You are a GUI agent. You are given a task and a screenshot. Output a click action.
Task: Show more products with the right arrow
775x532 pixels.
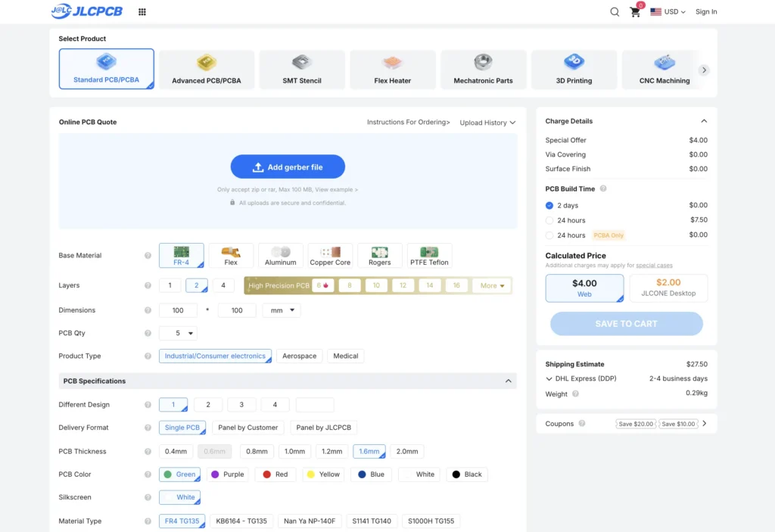point(704,70)
